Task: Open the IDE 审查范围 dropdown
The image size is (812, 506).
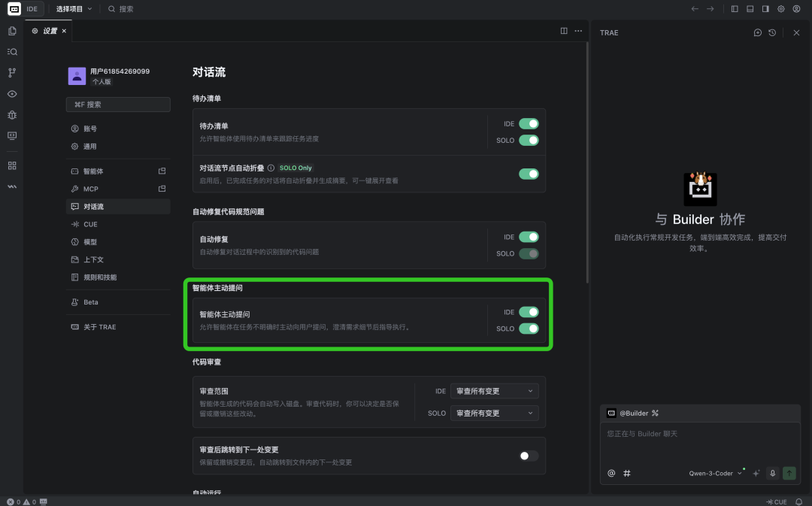Action: click(x=495, y=391)
